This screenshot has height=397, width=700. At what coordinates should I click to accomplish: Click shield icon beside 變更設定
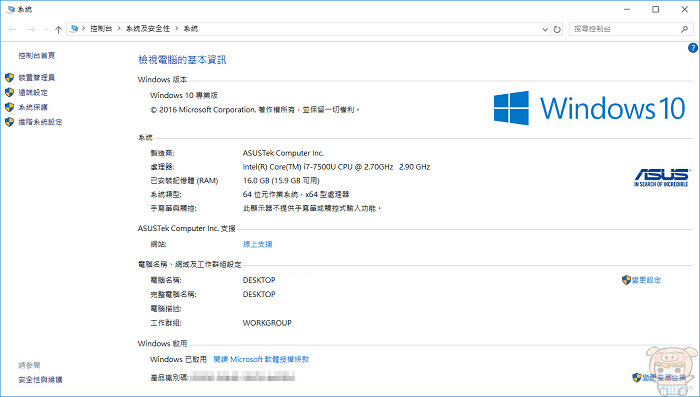(626, 280)
